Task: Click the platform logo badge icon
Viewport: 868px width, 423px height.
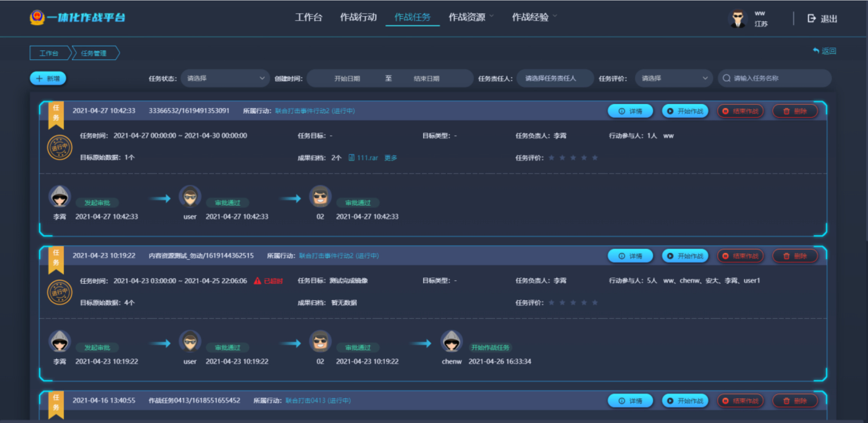Action: 37,18
